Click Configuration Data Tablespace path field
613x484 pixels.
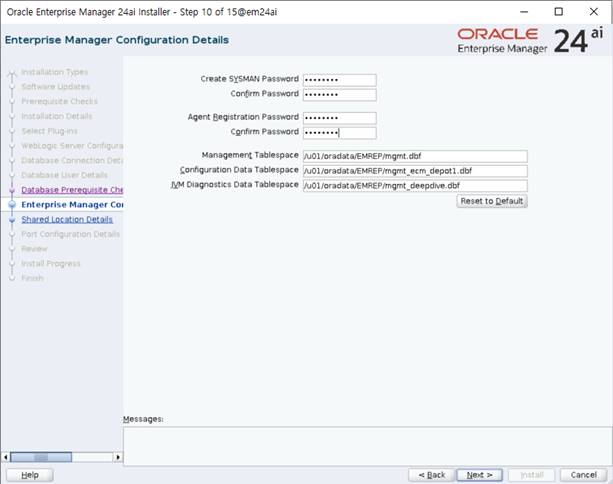point(415,171)
